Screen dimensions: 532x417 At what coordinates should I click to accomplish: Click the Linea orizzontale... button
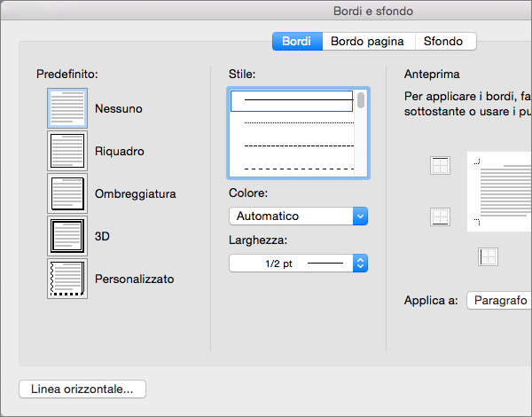(x=82, y=389)
